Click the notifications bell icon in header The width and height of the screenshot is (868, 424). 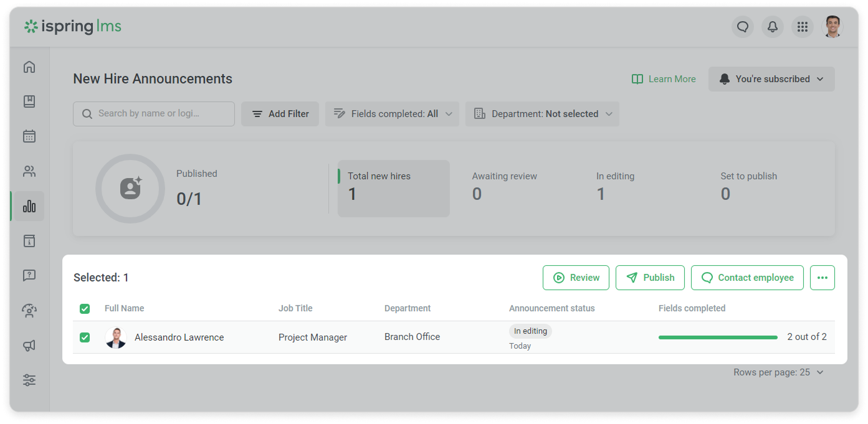772,27
